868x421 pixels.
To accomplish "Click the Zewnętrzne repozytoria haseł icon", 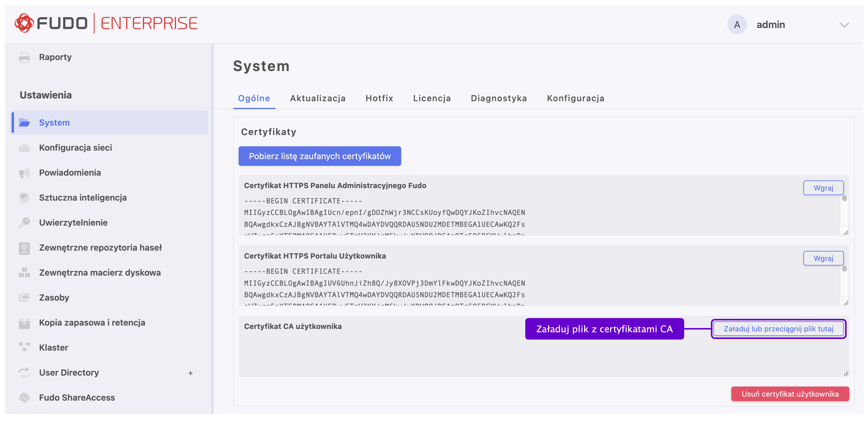I will click(24, 248).
